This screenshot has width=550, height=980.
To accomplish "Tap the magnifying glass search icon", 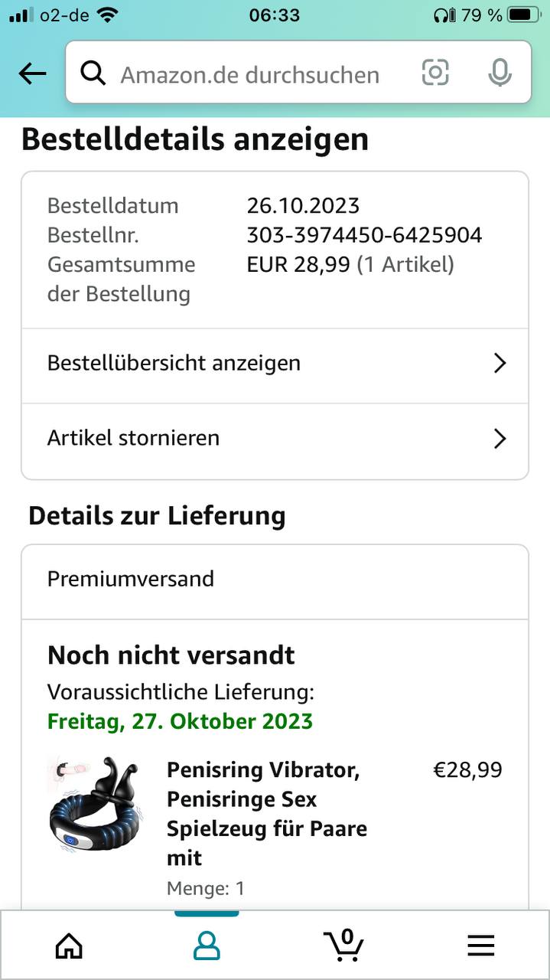I will pos(93,73).
